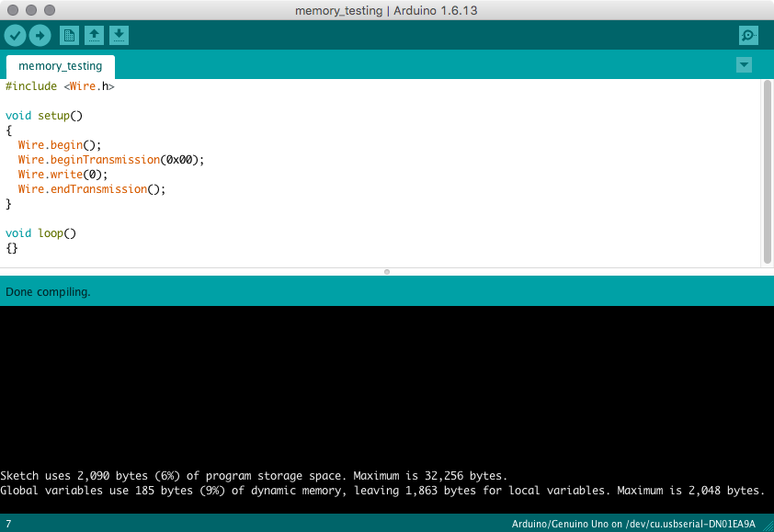Click the 'Done compiling.' status message
Viewport: 774px width, 532px height.
click(x=48, y=292)
